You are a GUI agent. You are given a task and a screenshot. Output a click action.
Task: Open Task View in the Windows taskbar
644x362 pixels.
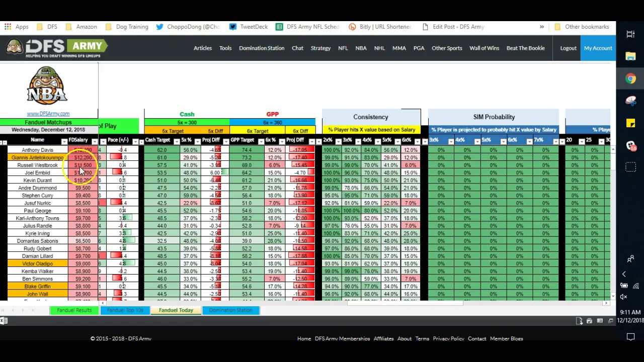click(x=630, y=34)
